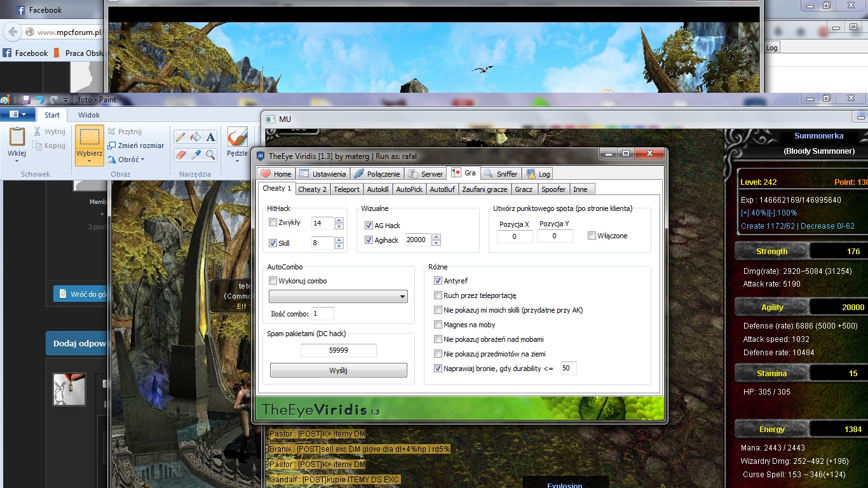Click the Save floppy icon in Paint
Image resolution: width=868 pixels, height=488 pixels.
pos(26,100)
